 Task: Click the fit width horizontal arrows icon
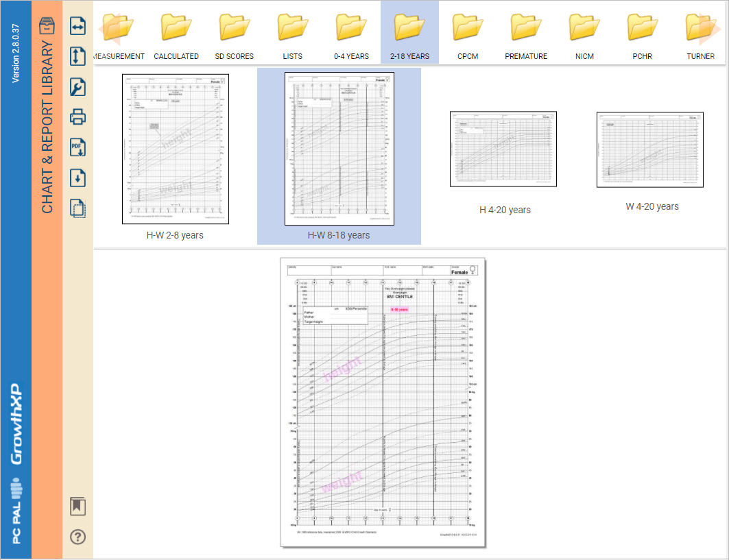(x=77, y=26)
